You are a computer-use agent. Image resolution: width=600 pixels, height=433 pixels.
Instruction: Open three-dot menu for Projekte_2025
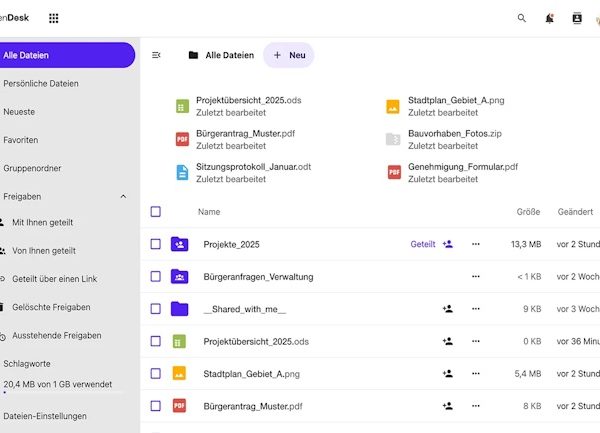(476, 244)
